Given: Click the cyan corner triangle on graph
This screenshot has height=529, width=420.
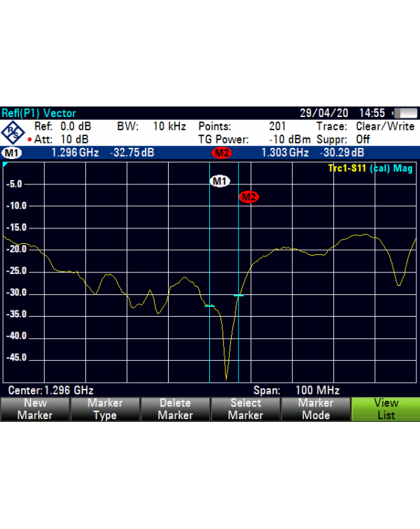Looking at the screenshot, I should coord(5,164).
